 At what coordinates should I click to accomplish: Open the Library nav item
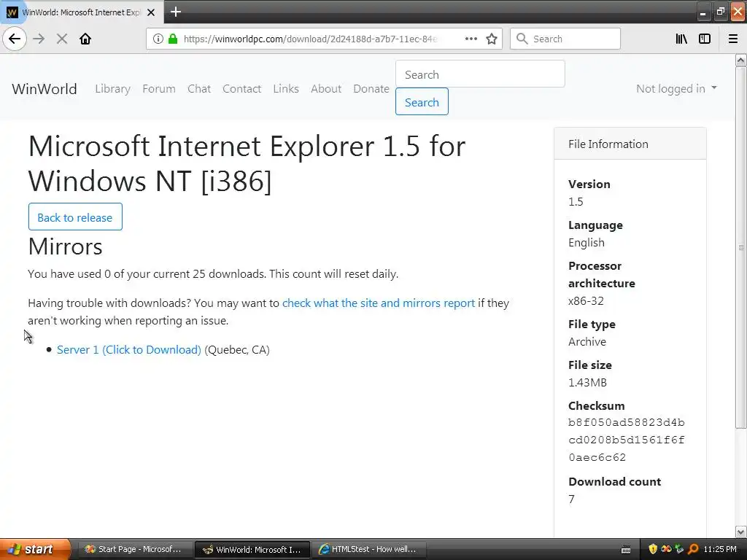[112, 89]
